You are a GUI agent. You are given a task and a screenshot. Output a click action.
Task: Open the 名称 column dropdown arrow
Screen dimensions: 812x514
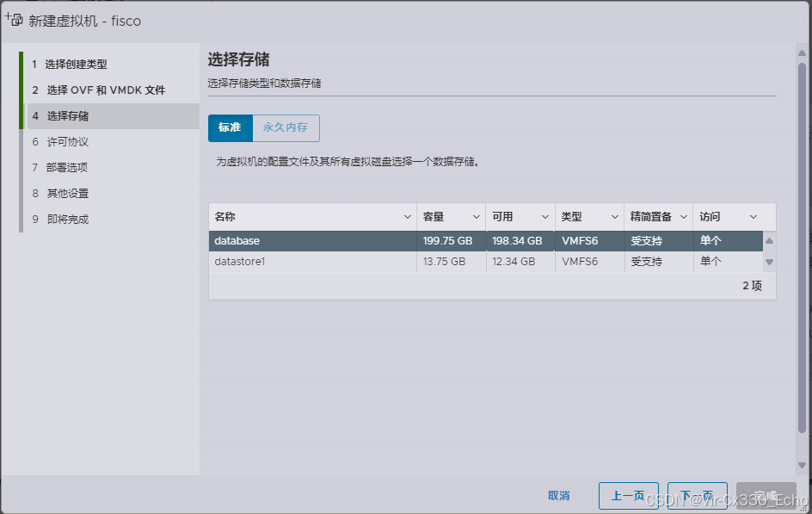click(408, 217)
